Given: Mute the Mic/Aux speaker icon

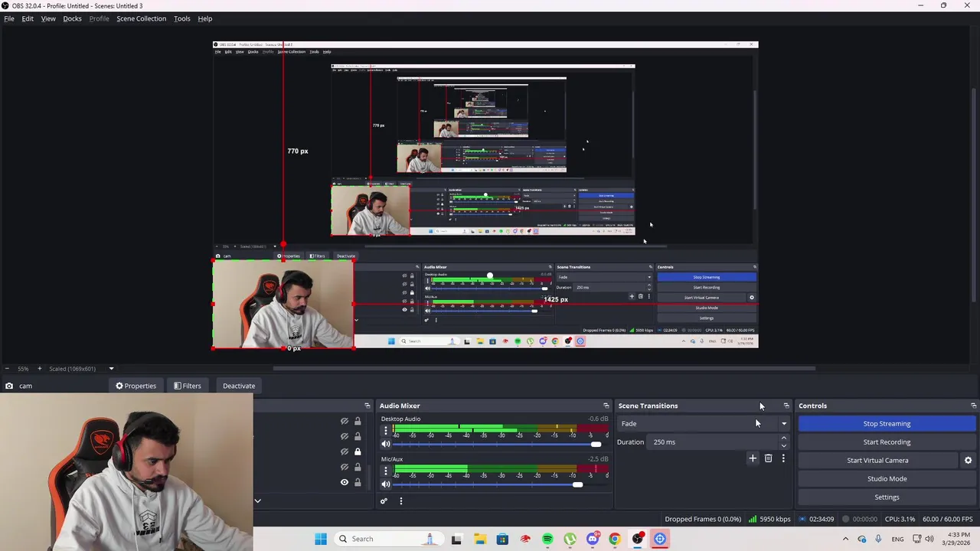Looking at the screenshot, I should (x=386, y=484).
